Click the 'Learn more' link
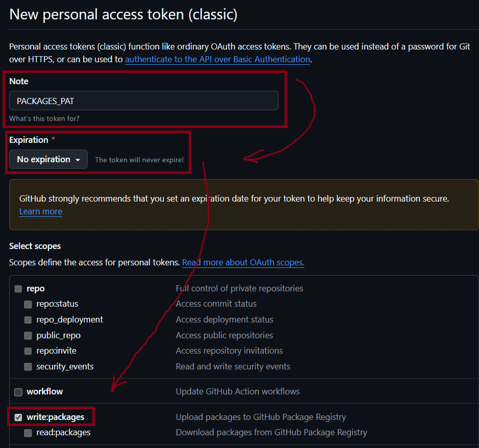This screenshot has height=448, width=479. 41,211
